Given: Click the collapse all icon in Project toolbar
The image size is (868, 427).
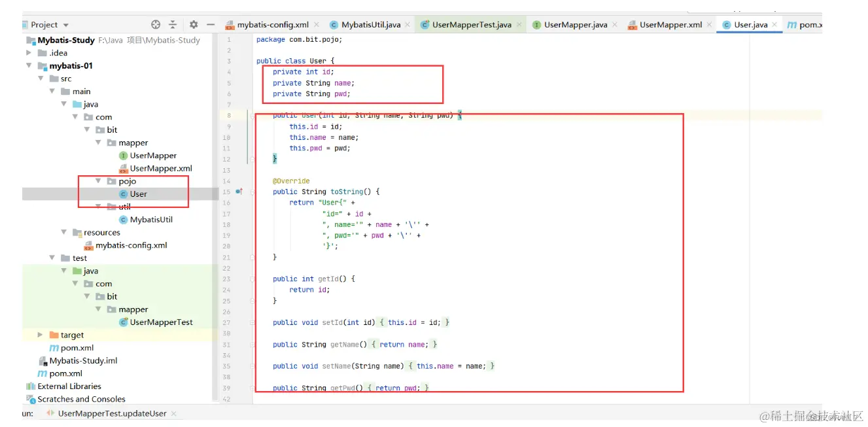Looking at the screenshot, I should pos(173,24).
